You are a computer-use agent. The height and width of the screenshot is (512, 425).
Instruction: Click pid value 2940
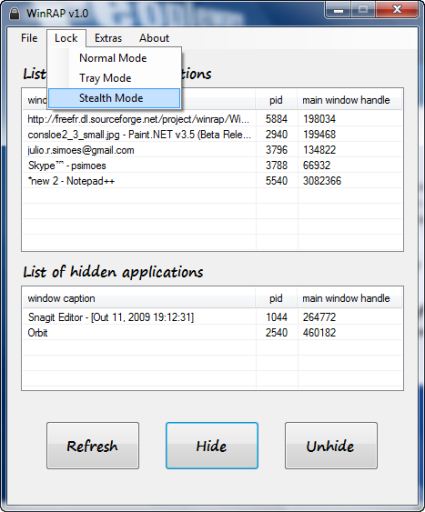(276, 134)
